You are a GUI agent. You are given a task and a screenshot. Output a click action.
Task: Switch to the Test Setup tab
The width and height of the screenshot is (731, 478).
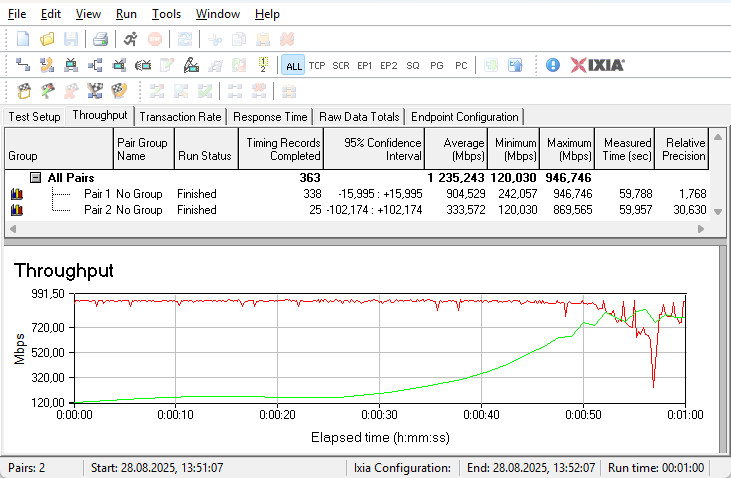(34, 117)
